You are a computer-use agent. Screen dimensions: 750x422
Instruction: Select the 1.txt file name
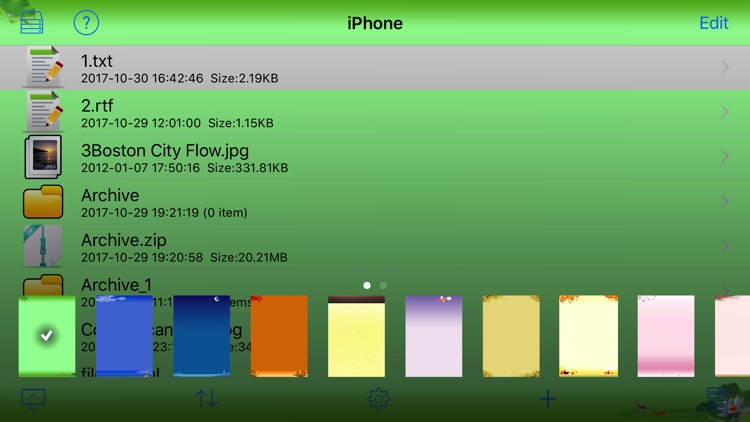[97, 61]
